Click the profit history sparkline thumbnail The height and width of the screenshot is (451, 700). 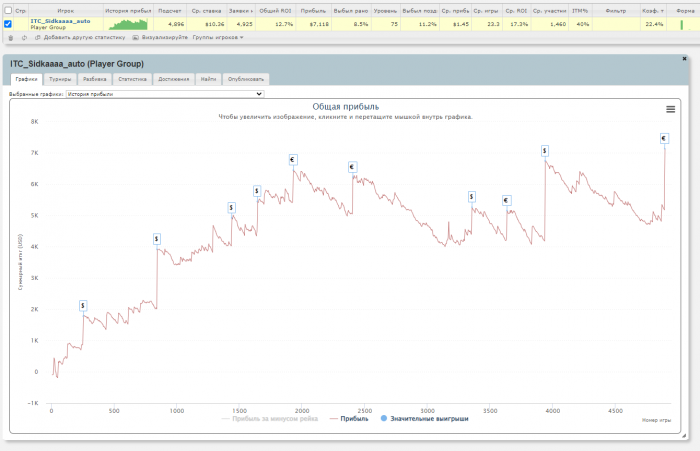point(128,25)
